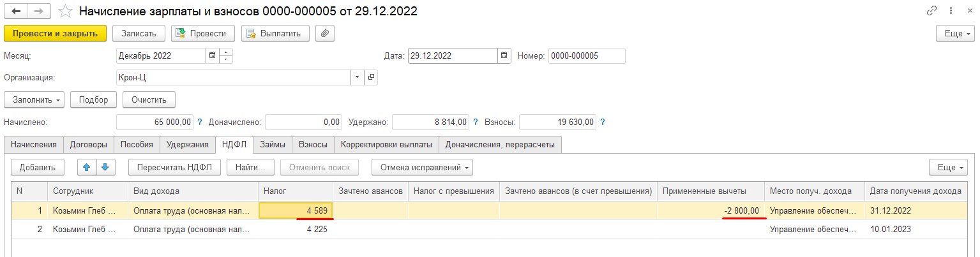This screenshot has width=980, height=257.
Task: Open the Удержания tab
Action: 188,145
